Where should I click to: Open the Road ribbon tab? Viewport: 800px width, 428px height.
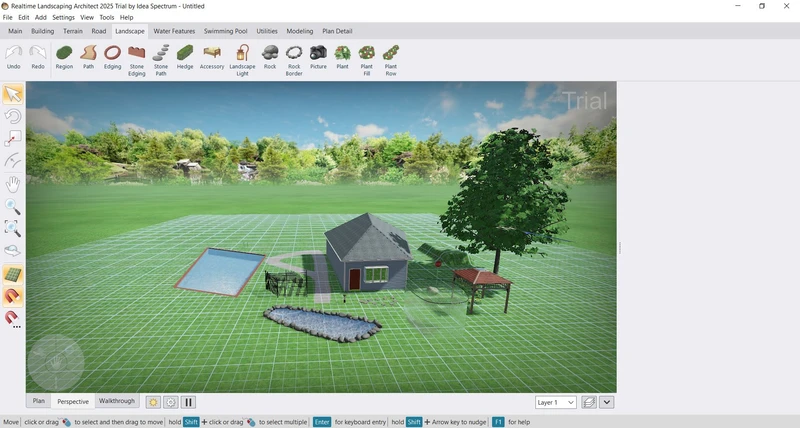pos(99,31)
